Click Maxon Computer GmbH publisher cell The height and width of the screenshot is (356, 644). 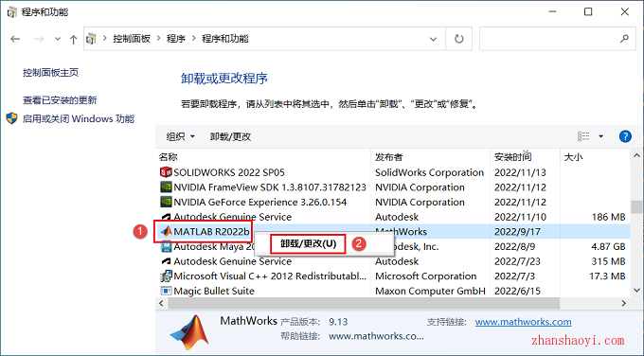click(x=430, y=291)
